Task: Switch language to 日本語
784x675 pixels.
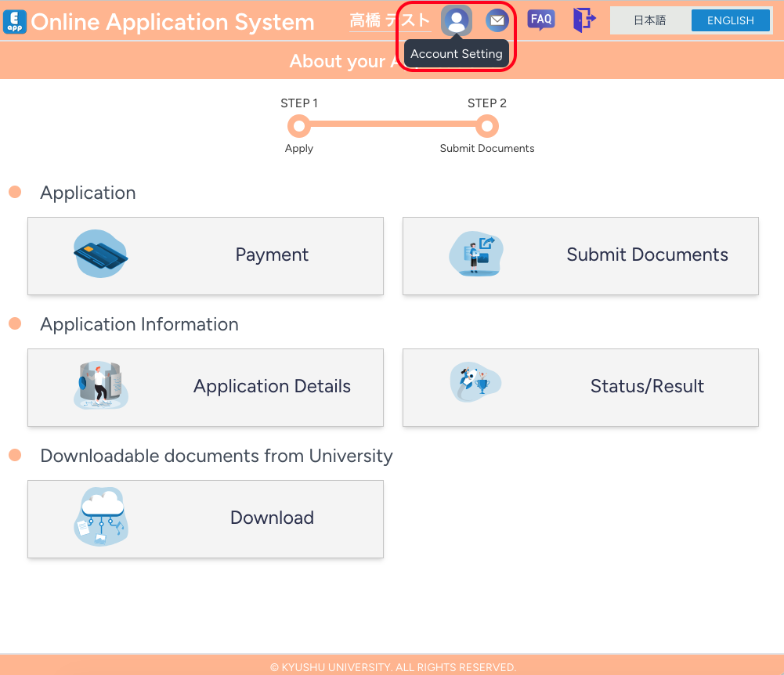Action: point(650,20)
